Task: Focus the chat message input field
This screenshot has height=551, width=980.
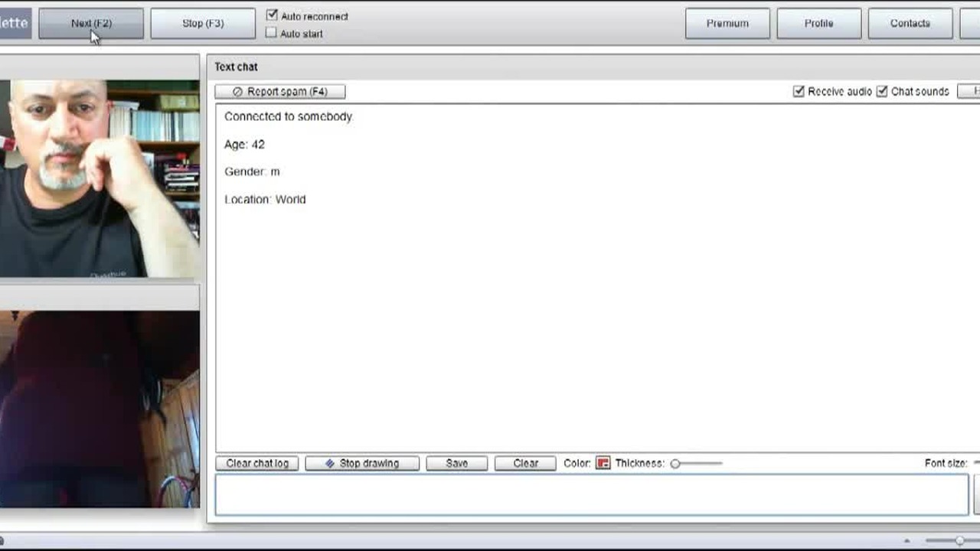Action: click(x=591, y=494)
